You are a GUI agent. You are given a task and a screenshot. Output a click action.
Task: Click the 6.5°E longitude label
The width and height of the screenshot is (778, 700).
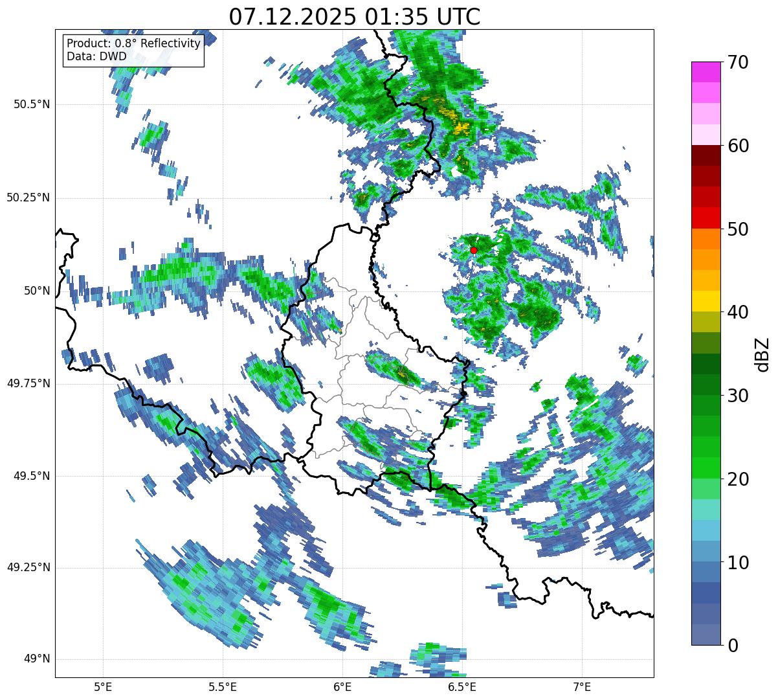(462, 686)
